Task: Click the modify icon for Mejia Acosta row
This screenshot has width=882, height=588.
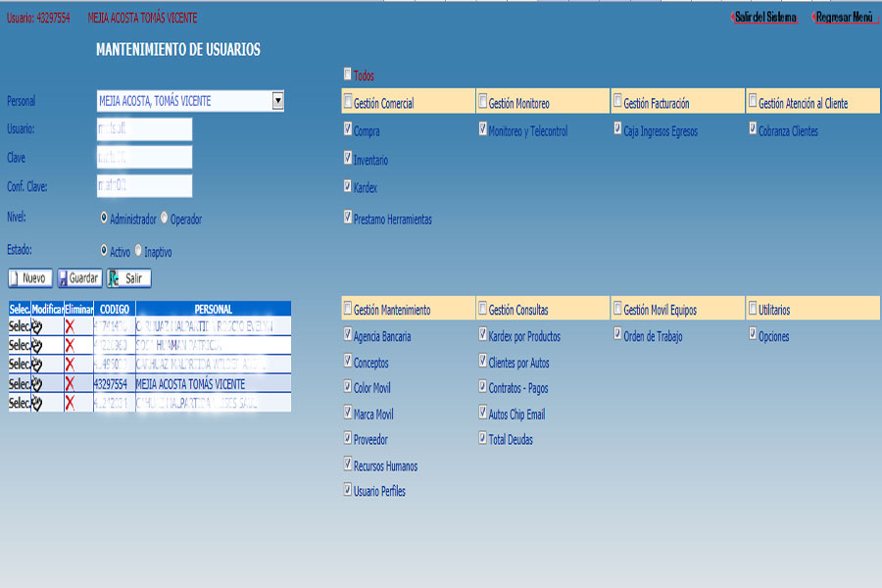Action: (37, 384)
